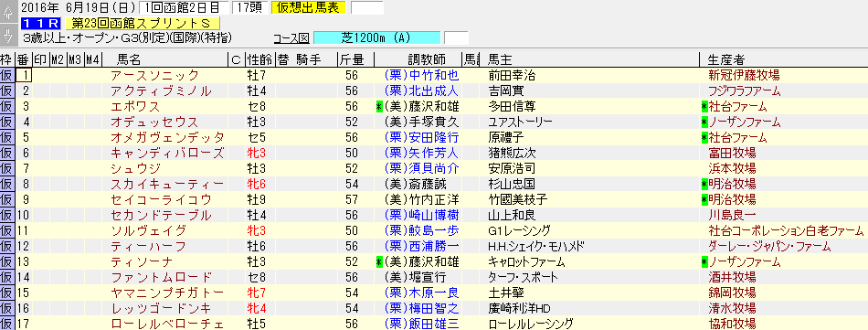Click the 第23回函館スプリントS yellow race title
Image resolution: width=868 pixels, height=330 pixels.
click(143, 23)
